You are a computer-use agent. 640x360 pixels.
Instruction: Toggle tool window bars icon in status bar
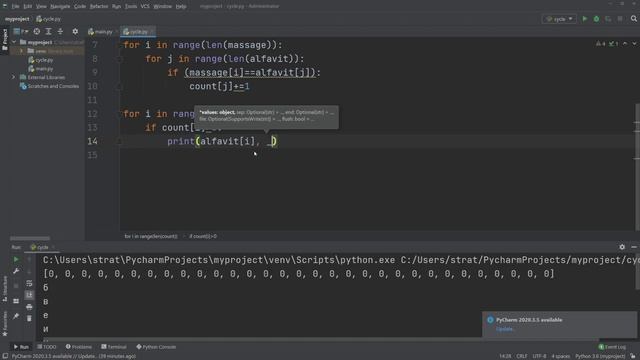point(5,356)
